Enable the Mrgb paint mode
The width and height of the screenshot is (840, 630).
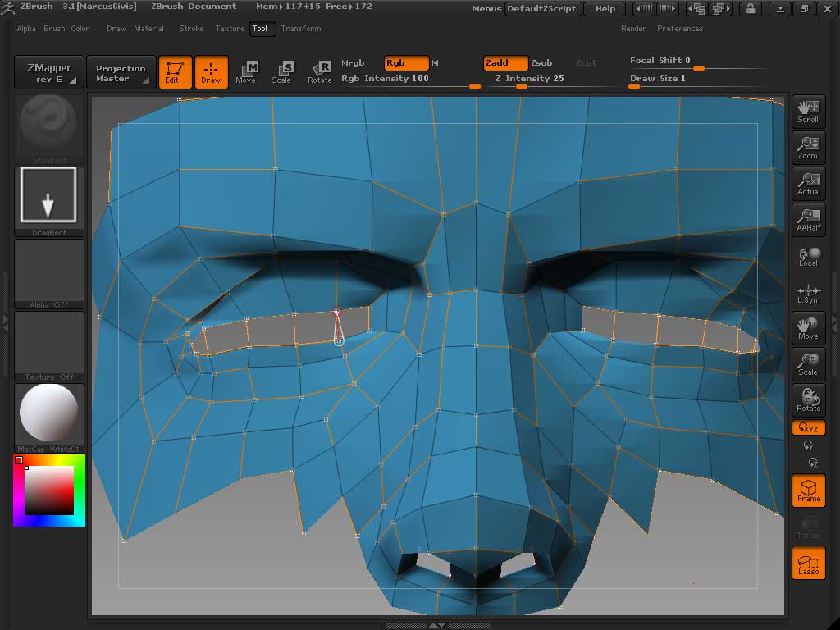[x=353, y=62]
